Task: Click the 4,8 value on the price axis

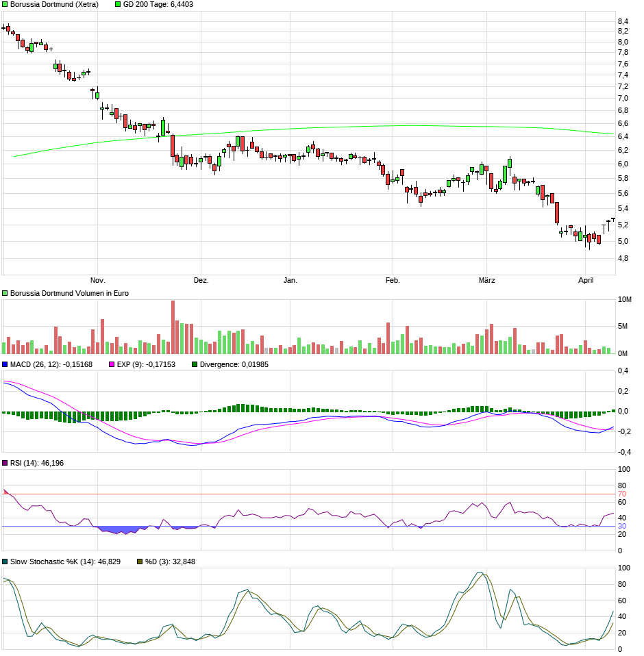Action: coord(623,259)
